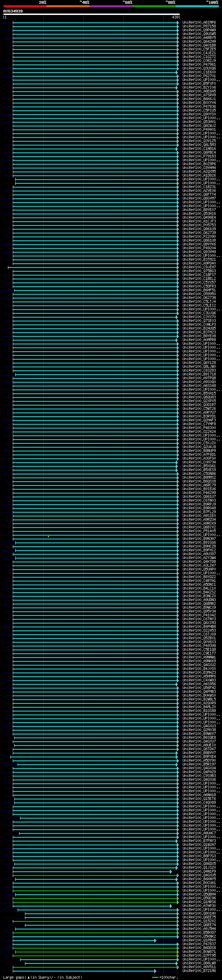Image resolution: width=222 pixels, height=980 pixels.
Task: Select the UniRef100_Q4GXU5 label
Action: click(x=199, y=875)
